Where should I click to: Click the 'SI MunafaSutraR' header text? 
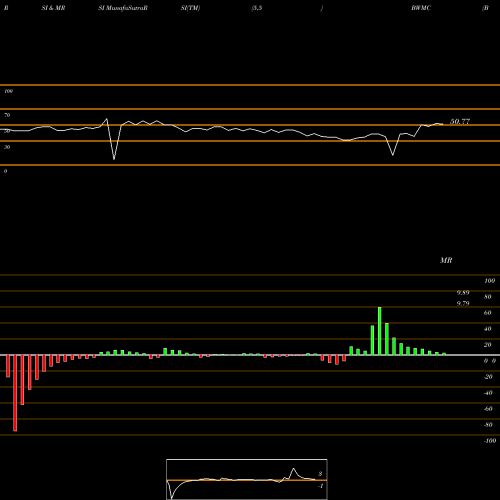[x=123, y=8]
